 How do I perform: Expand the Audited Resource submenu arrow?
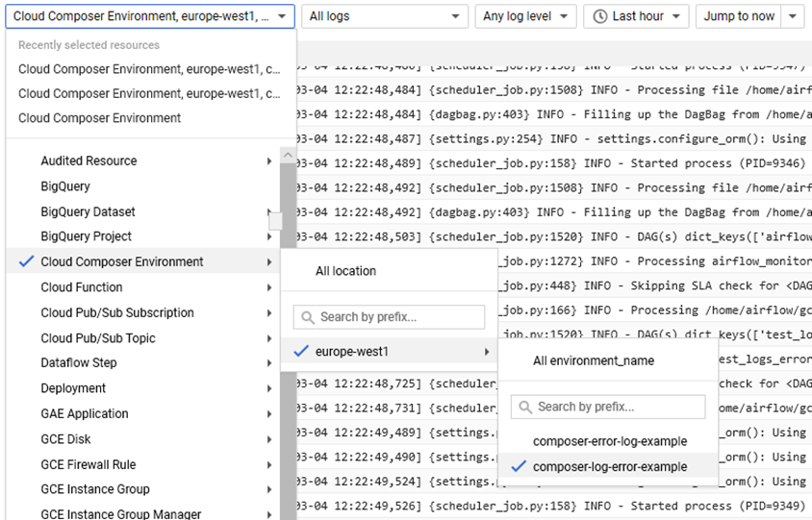[x=269, y=161]
